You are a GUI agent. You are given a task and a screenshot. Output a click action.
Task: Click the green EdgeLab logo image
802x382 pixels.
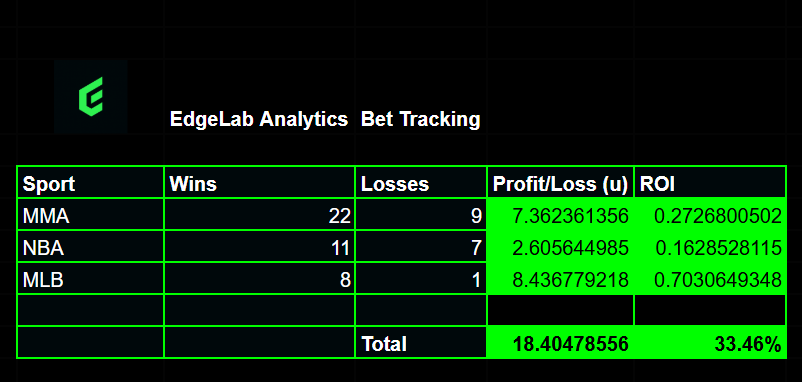coord(91,96)
